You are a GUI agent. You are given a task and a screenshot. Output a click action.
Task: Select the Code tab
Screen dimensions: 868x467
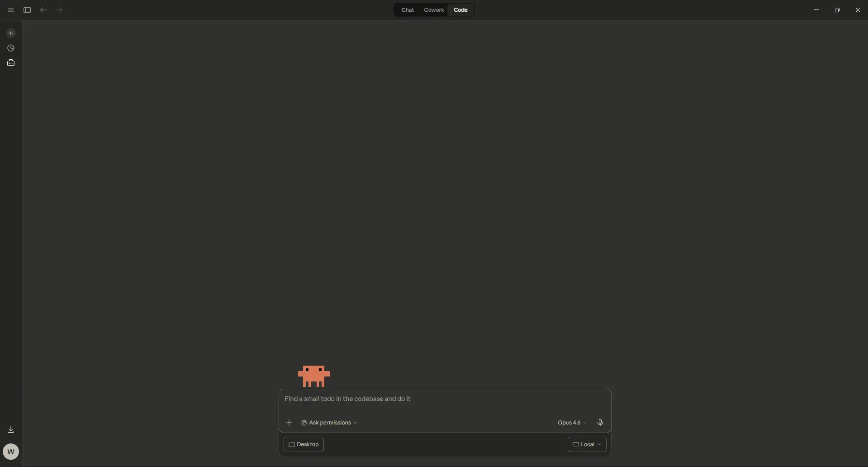[460, 10]
